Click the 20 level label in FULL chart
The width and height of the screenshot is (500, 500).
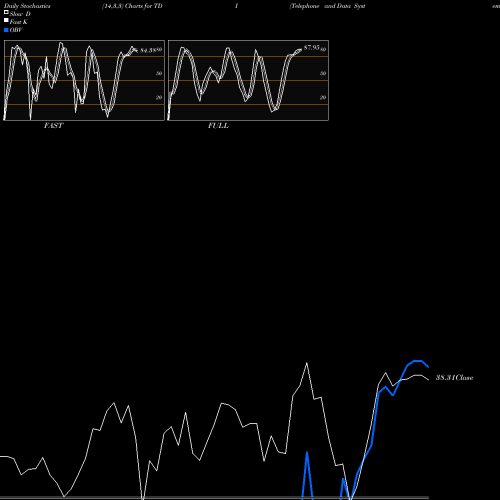(323, 97)
